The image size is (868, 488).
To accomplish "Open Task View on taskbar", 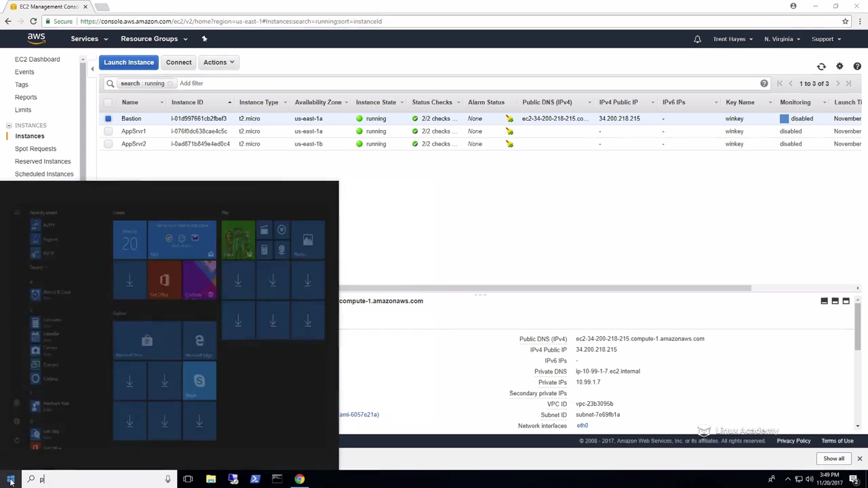I will (188, 479).
